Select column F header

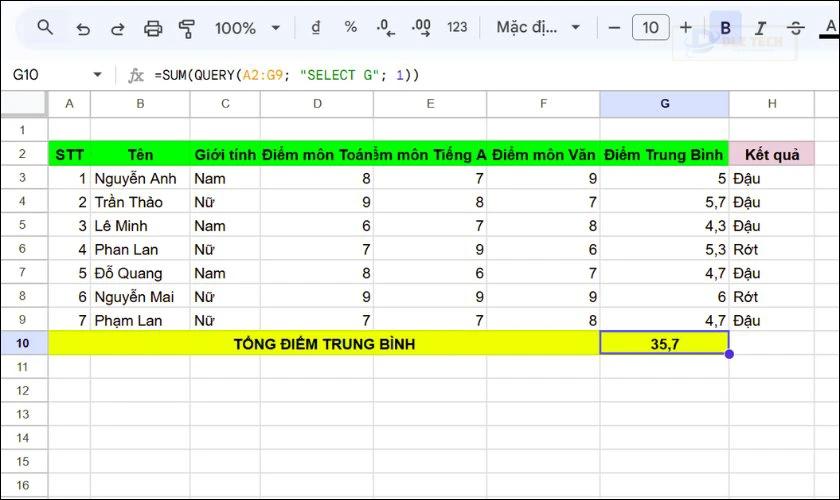[x=543, y=103]
